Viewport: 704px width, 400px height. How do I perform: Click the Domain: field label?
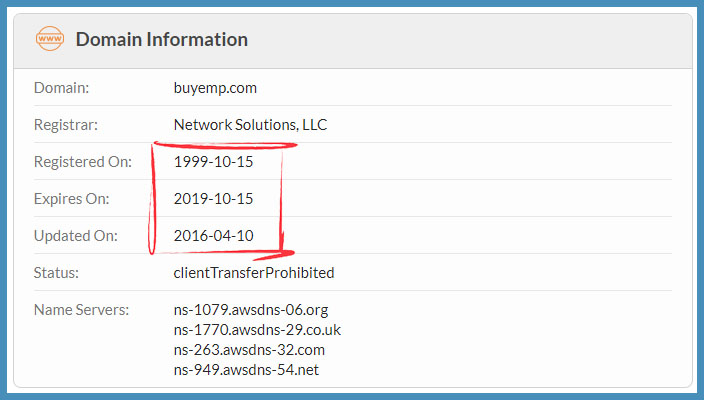(62, 88)
